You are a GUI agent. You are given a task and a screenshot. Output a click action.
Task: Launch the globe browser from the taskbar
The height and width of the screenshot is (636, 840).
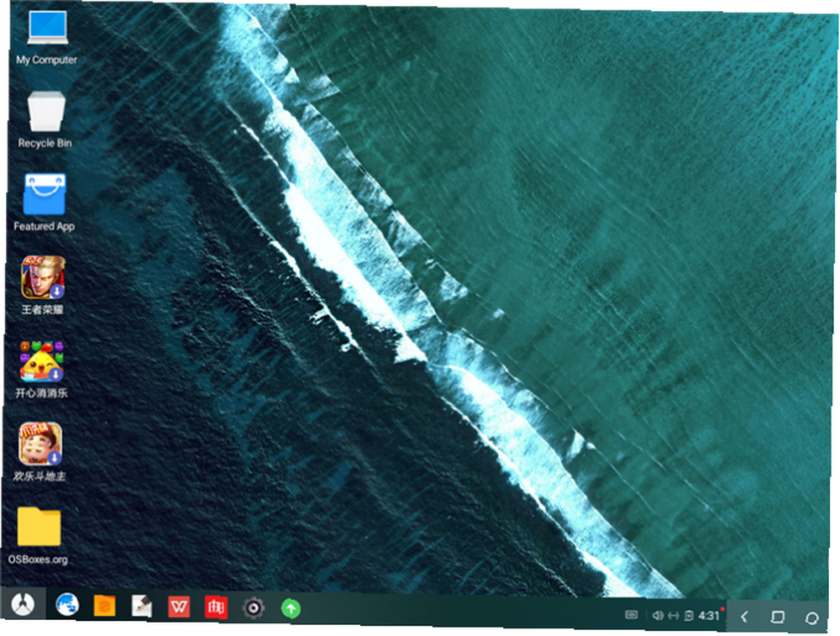(67, 606)
